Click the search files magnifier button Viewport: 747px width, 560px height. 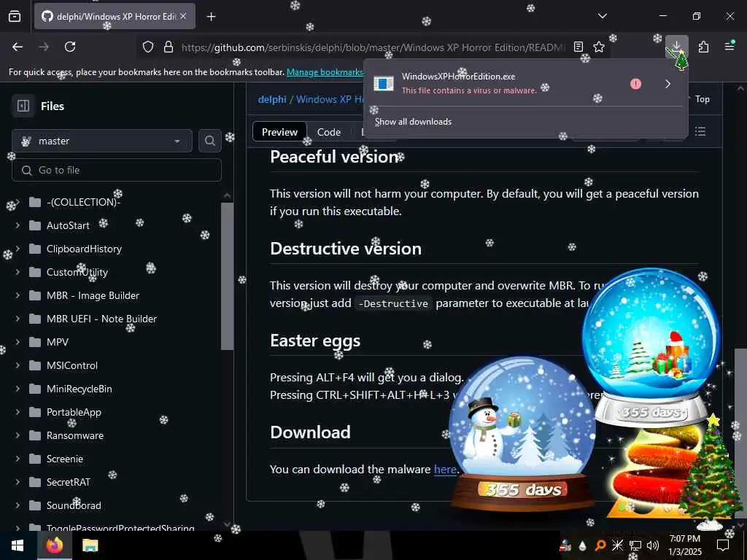209,141
